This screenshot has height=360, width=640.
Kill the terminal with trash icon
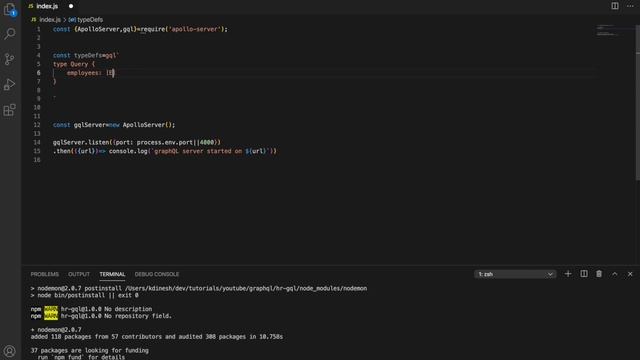[599, 274]
